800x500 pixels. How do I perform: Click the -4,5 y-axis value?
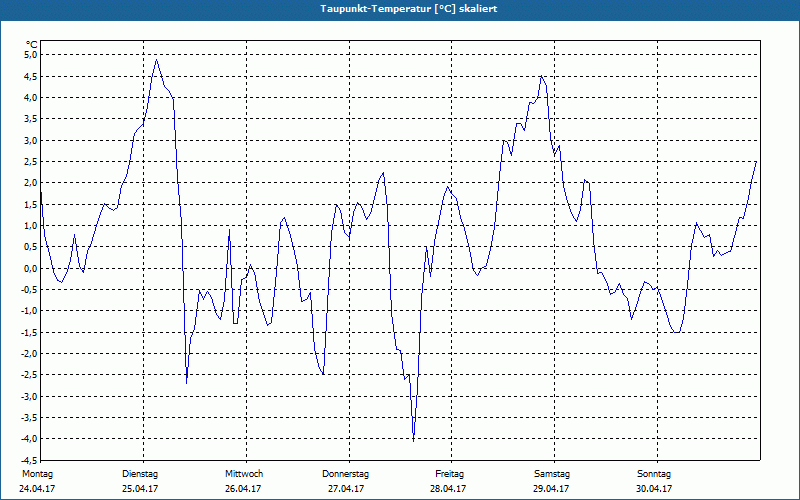click(29, 460)
